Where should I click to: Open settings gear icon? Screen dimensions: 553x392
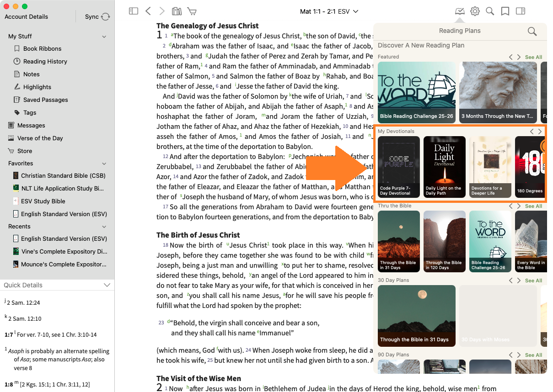click(x=475, y=11)
